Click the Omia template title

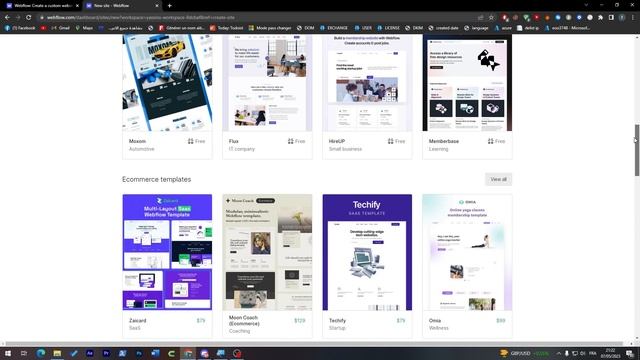click(435, 320)
